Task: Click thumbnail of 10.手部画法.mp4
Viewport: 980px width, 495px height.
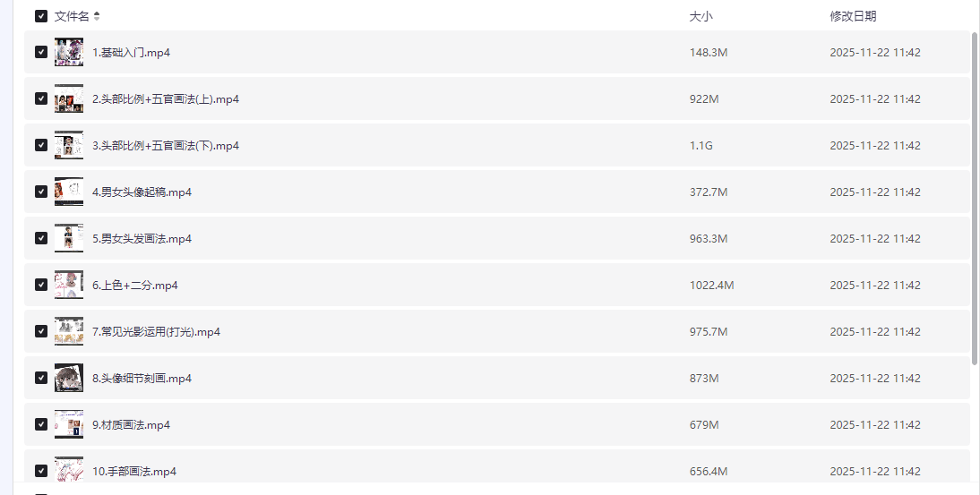Action: [69, 470]
